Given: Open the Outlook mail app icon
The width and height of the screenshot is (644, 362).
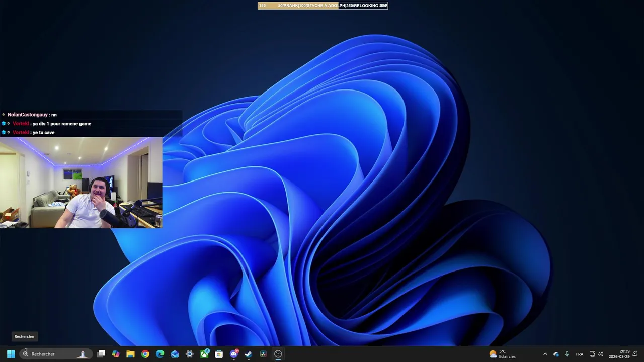Looking at the screenshot, I should point(175,354).
